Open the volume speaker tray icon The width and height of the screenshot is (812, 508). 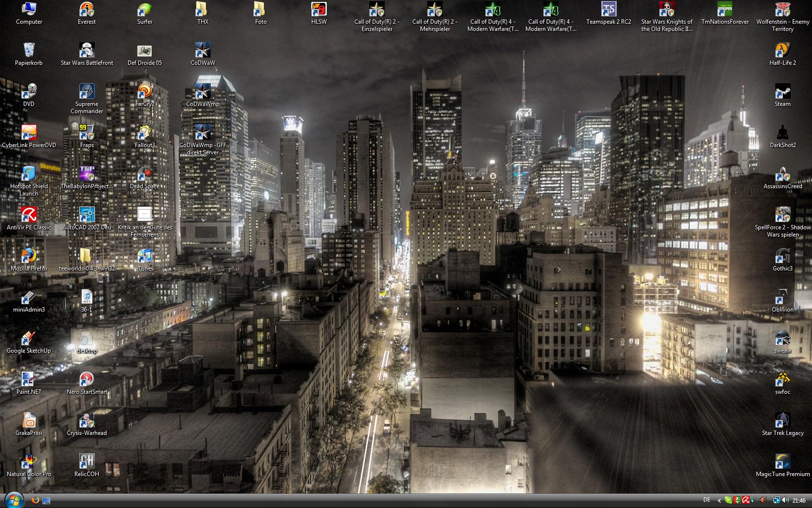(x=785, y=500)
